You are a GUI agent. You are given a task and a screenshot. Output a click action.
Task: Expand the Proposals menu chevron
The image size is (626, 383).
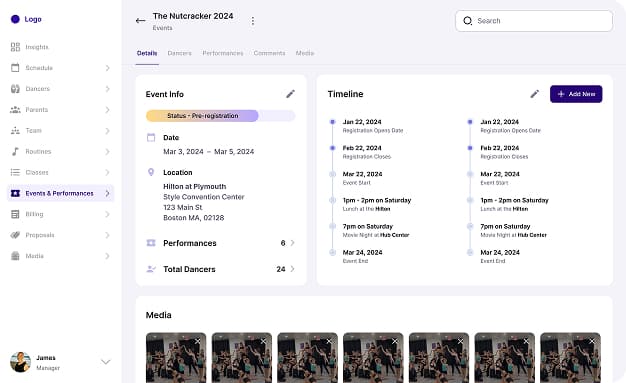[x=107, y=235]
